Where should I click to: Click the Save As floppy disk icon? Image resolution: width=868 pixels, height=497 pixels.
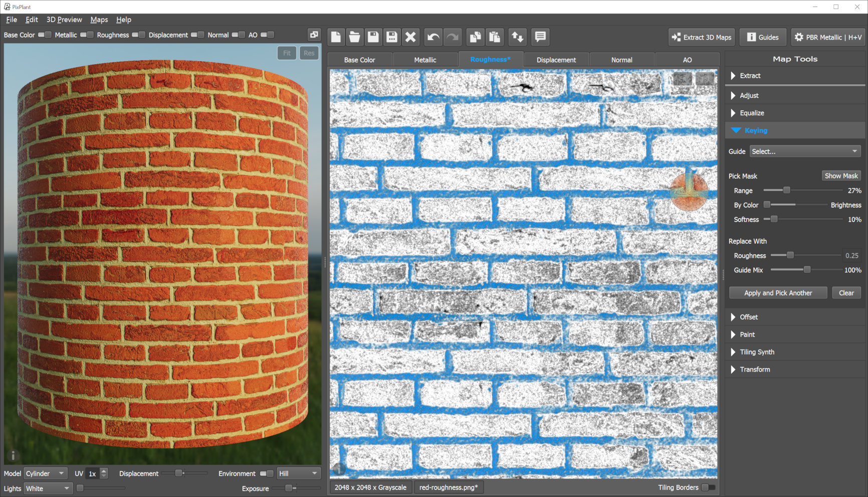pos(392,37)
